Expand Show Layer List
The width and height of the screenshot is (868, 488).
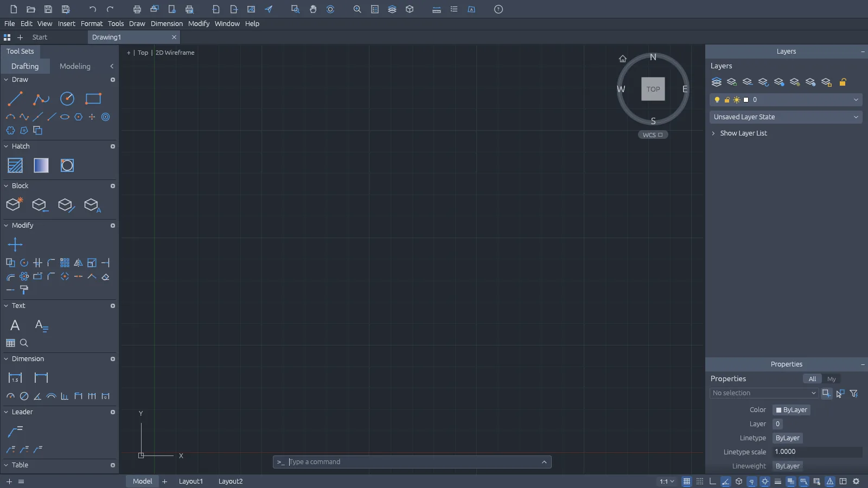[739, 133]
